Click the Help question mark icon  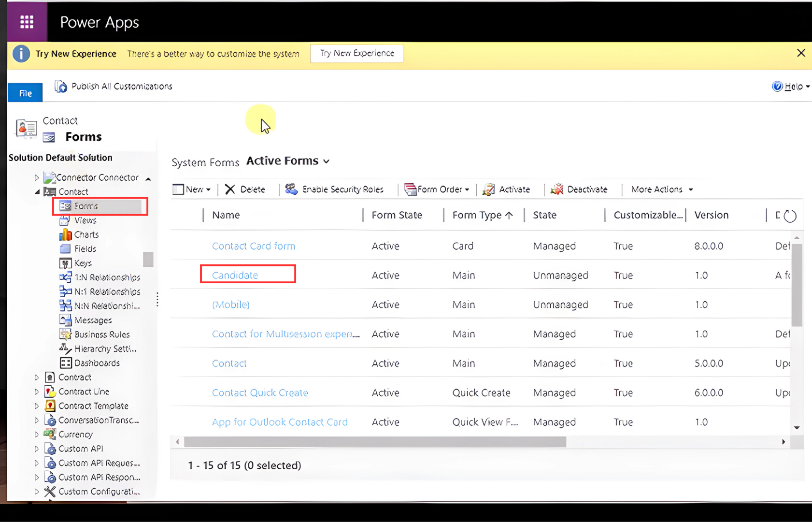[x=777, y=87]
